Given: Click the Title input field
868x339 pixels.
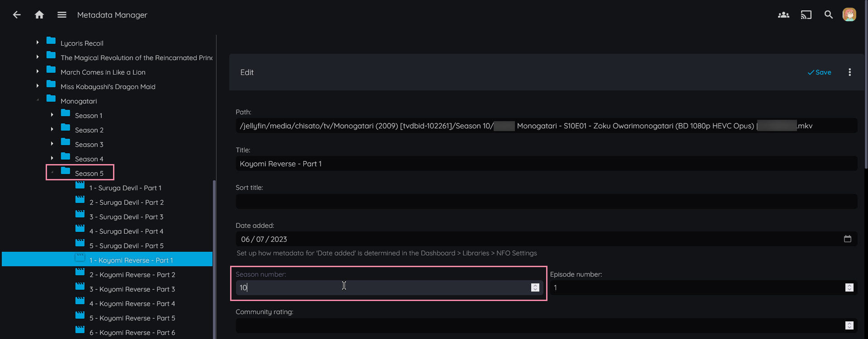Looking at the screenshot, I should [x=546, y=164].
